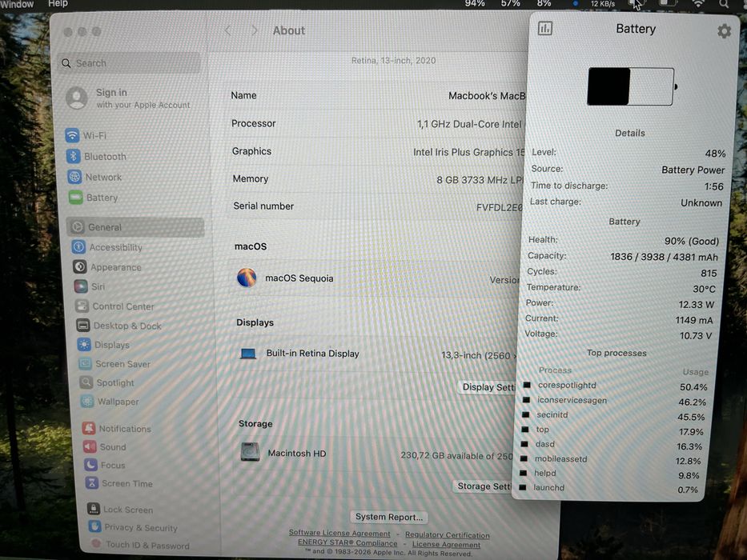This screenshot has height=560, width=747.
Task: Select General in sidebar
Action: [x=135, y=227]
